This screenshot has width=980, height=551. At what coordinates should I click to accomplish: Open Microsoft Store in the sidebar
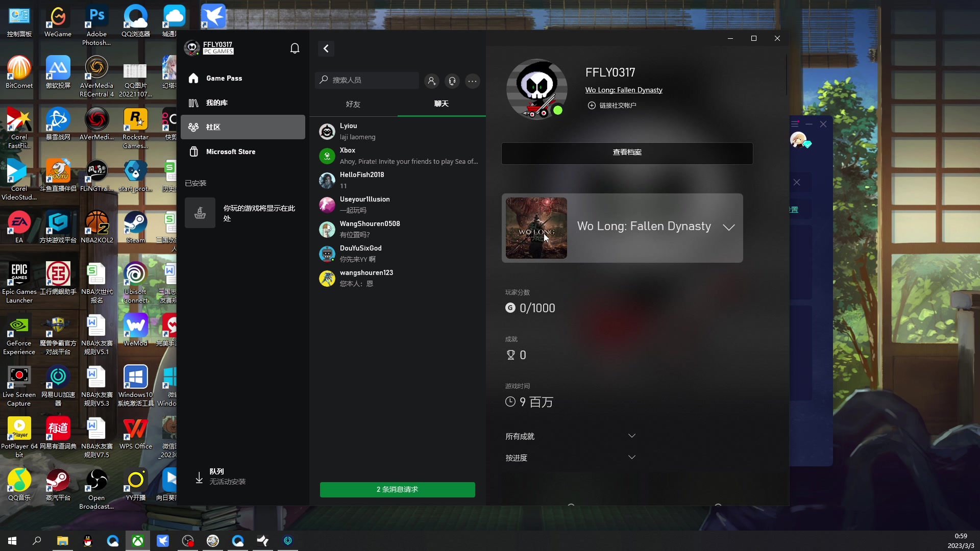coord(243,152)
